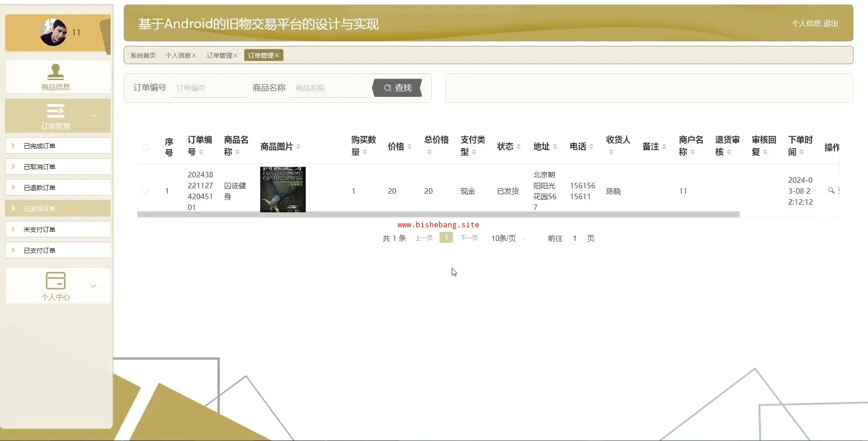Sort by 地址 column
The height and width of the screenshot is (441, 868).
coord(555,146)
